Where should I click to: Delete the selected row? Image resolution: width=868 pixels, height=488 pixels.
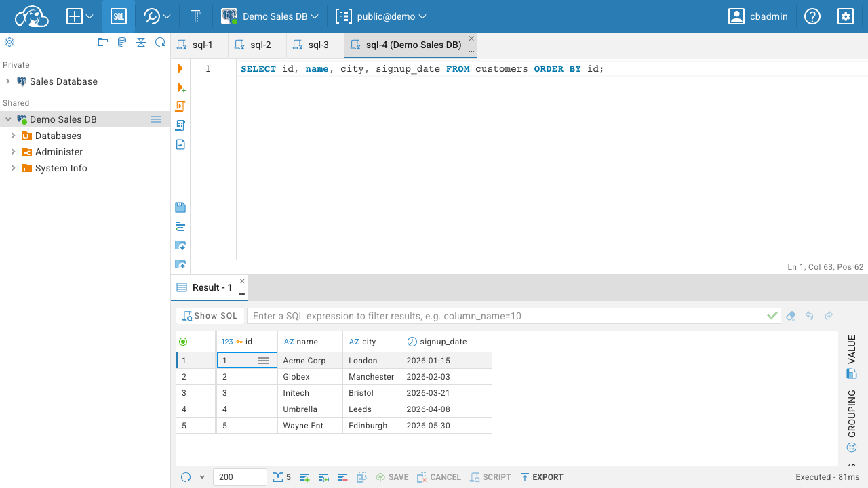tap(342, 477)
